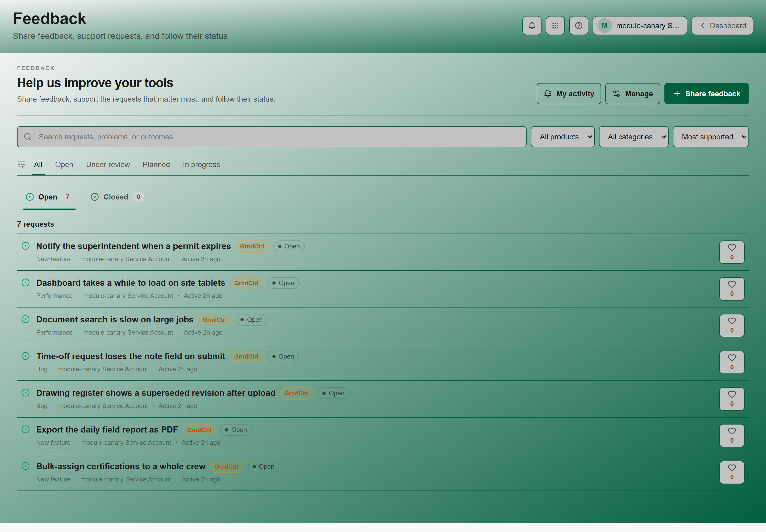Expand the All products dropdown
This screenshot has height=532, width=766.
(x=562, y=137)
